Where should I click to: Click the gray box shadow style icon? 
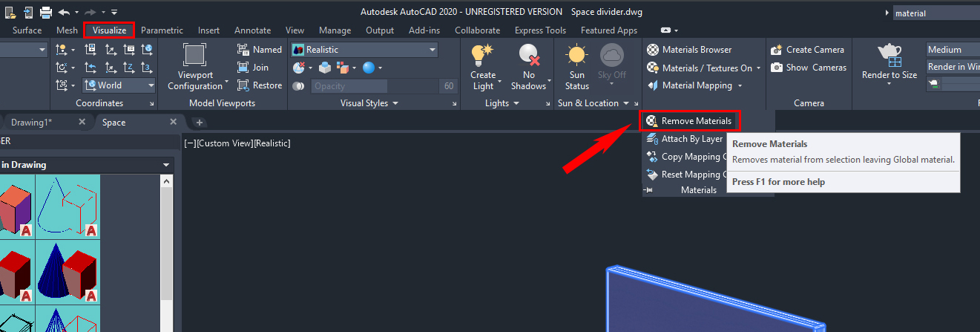pyautogui.click(x=325, y=68)
